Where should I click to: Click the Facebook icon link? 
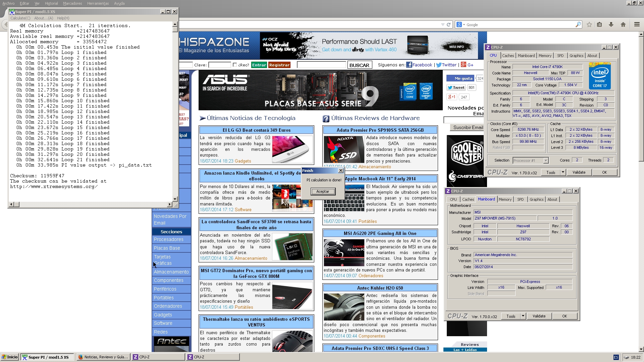click(409, 65)
